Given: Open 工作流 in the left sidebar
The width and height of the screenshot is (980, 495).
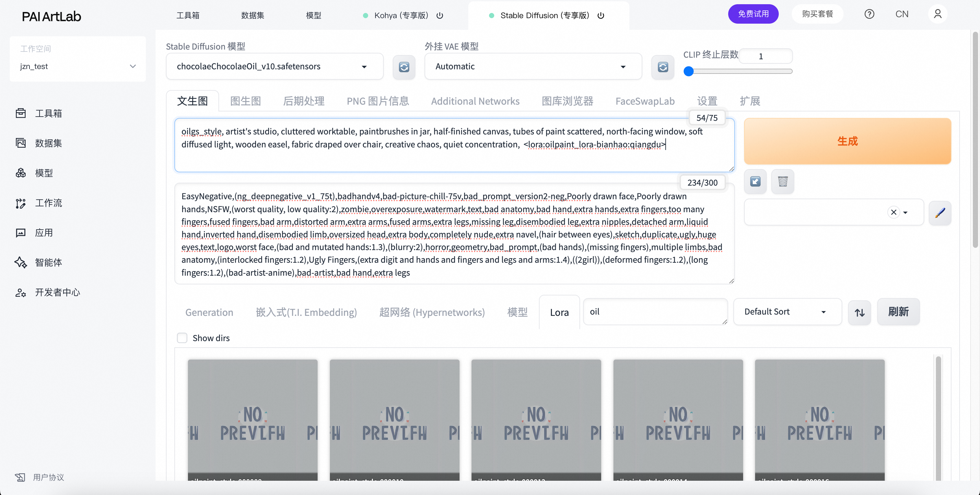Looking at the screenshot, I should (48, 203).
